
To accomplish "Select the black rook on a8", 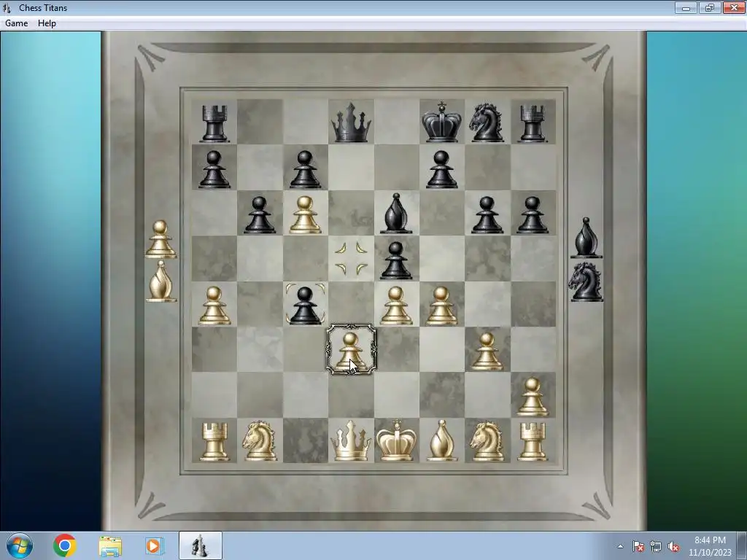I will click(214, 123).
